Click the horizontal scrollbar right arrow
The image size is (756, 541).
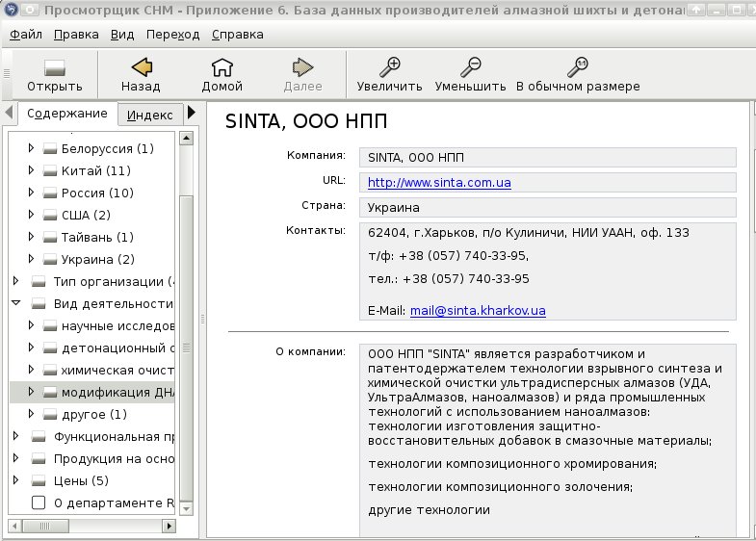(x=169, y=526)
